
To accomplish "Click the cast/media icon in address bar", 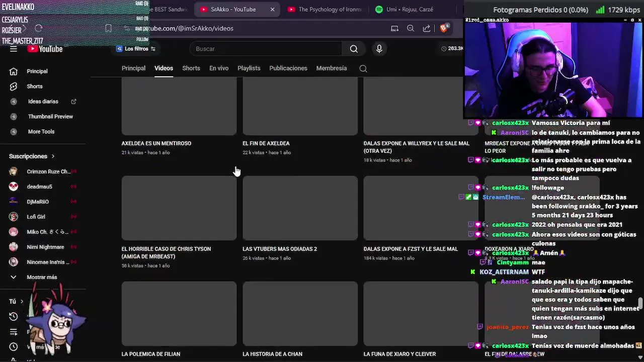I will [394, 28].
